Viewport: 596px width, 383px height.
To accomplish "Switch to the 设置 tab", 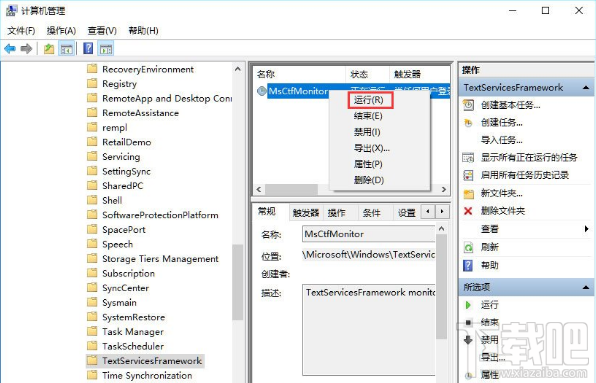I will tap(406, 213).
